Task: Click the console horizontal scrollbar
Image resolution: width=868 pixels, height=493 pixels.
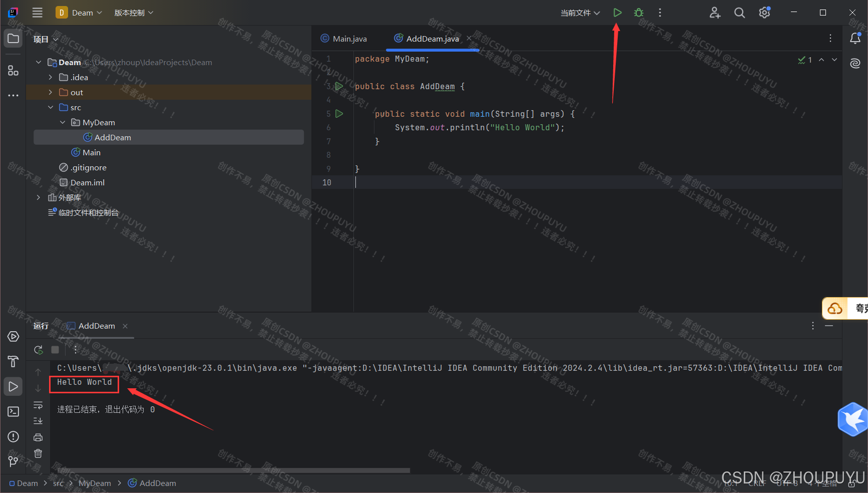Action: point(233,470)
